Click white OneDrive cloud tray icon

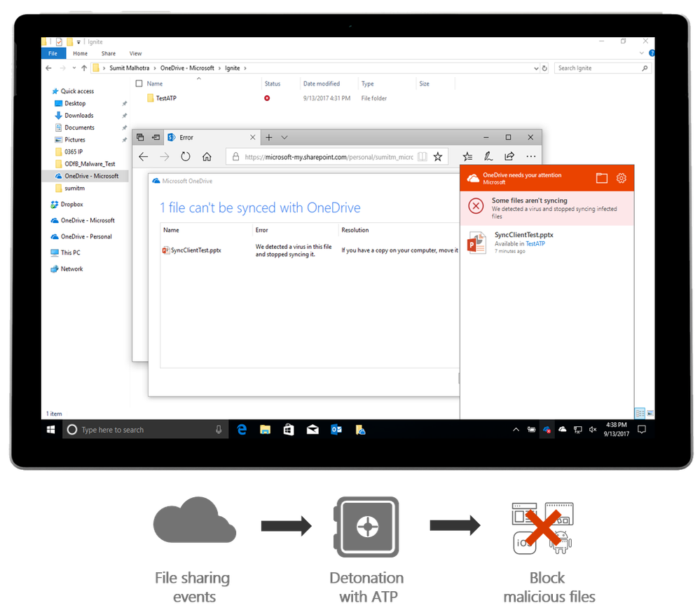pos(563,429)
